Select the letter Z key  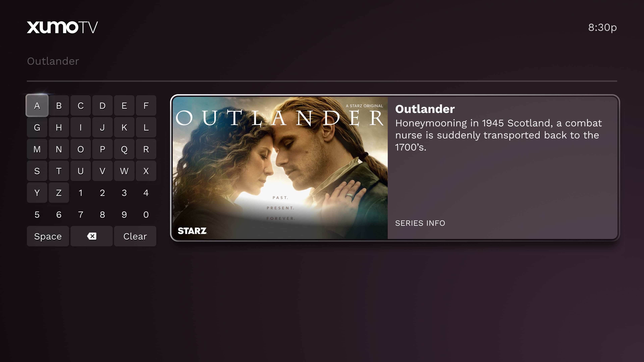(59, 193)
